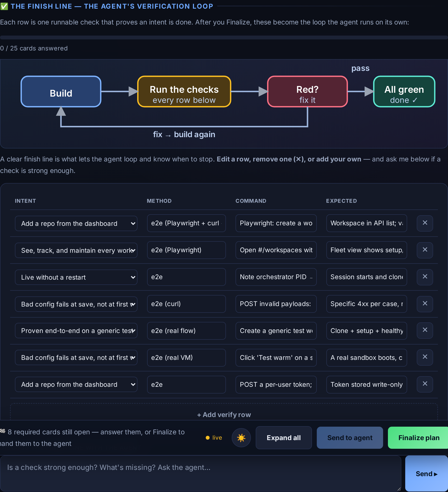Click the INTENT column header

(25, 201)
